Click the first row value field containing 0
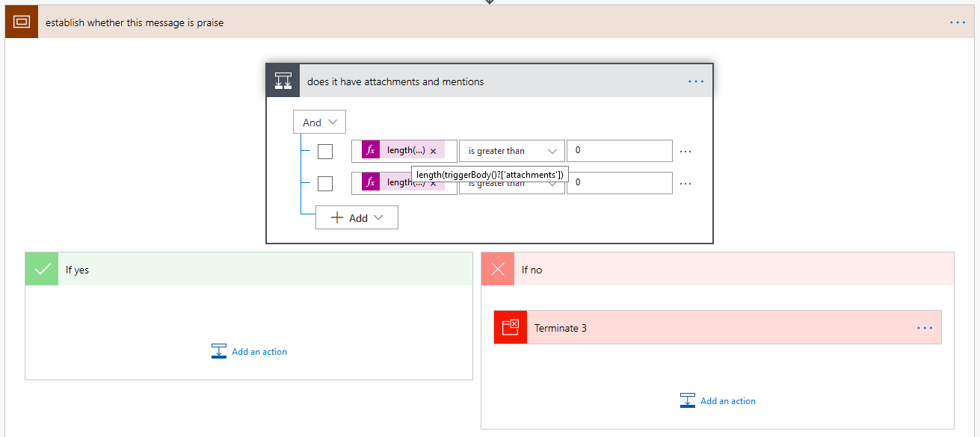Screen dimensions: 980x437 tap(619, 151)
